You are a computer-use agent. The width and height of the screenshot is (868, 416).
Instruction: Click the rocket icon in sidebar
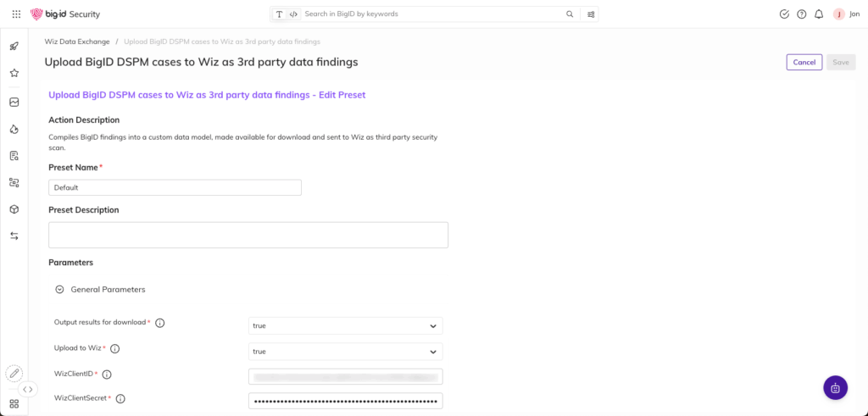pyautogui.click(x=14, y=46)
